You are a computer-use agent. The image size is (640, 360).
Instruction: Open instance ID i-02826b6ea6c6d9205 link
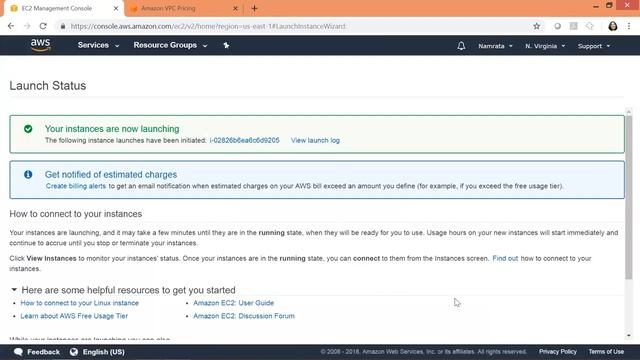pyautogui.click(x=244, y=140)
